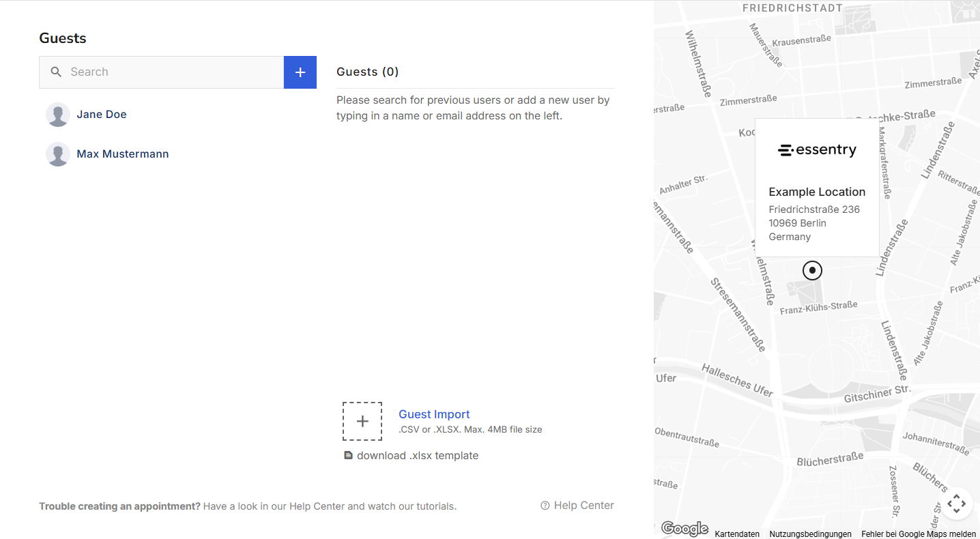980x539 pixels.
Task: Click the Google logo on the map
Action: point(685,529)
